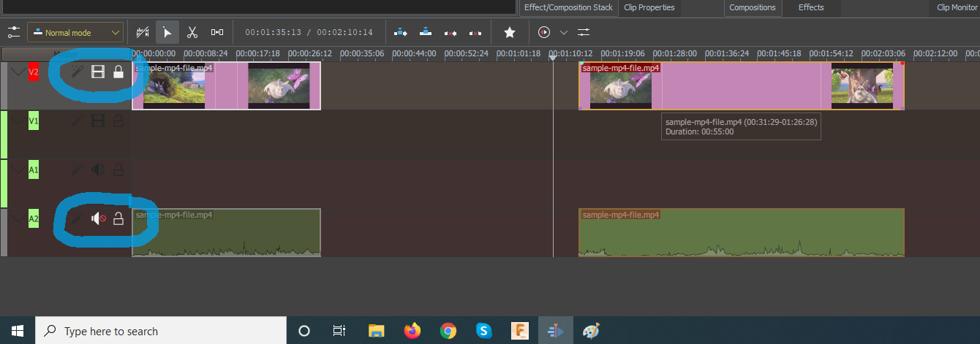Viewport: 980px width, 344px height.
Task: Lift the timeline zone
Action: 475,32
